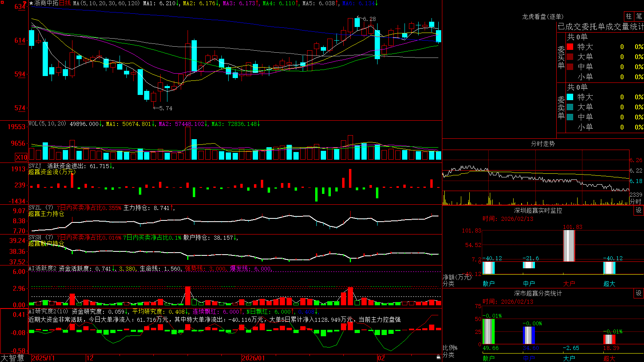Click the X10 volume scale button
Screen dimensions: 644x362
(x=21, y=157)
